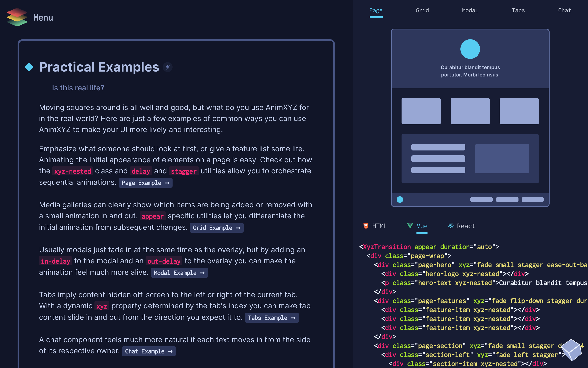Switch to the Modal example tab
Image resolution: width=588 pixels, height=368 pixels.
click(x=470, y=10)
